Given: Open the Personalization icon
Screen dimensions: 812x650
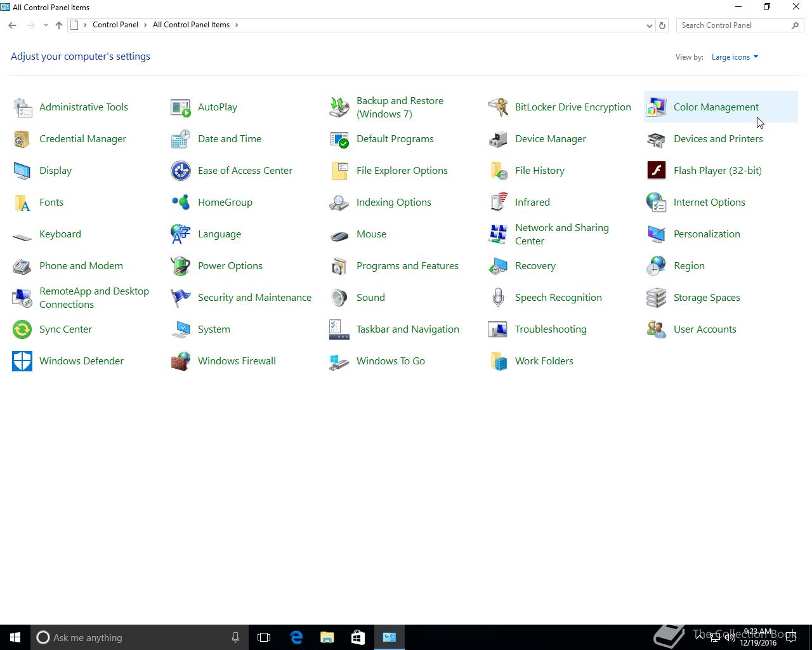Looking at the screenshot, I should tap(657, 234).
